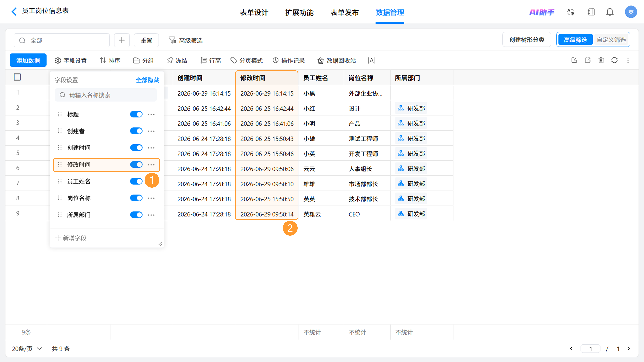The height and width of the screenshot is (362, 644).
Task: Click the plus add filter button
Action: [122, 40]
